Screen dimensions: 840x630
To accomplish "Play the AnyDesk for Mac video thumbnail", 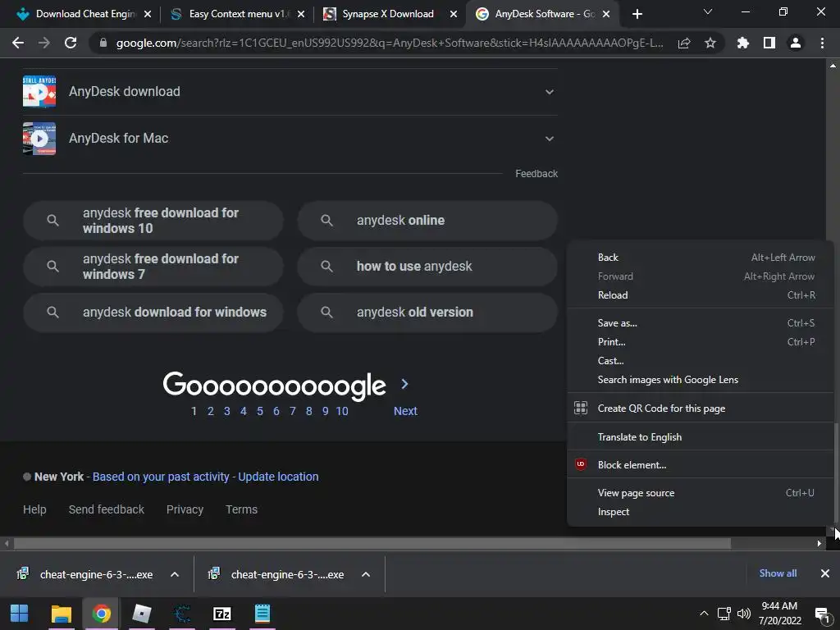I will pyautogui.click(x=39, y=138).
